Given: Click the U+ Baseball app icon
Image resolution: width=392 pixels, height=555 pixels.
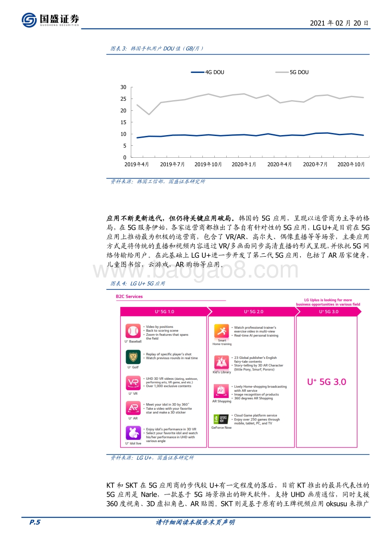Looking at the screenshot, I should (133, 331).
